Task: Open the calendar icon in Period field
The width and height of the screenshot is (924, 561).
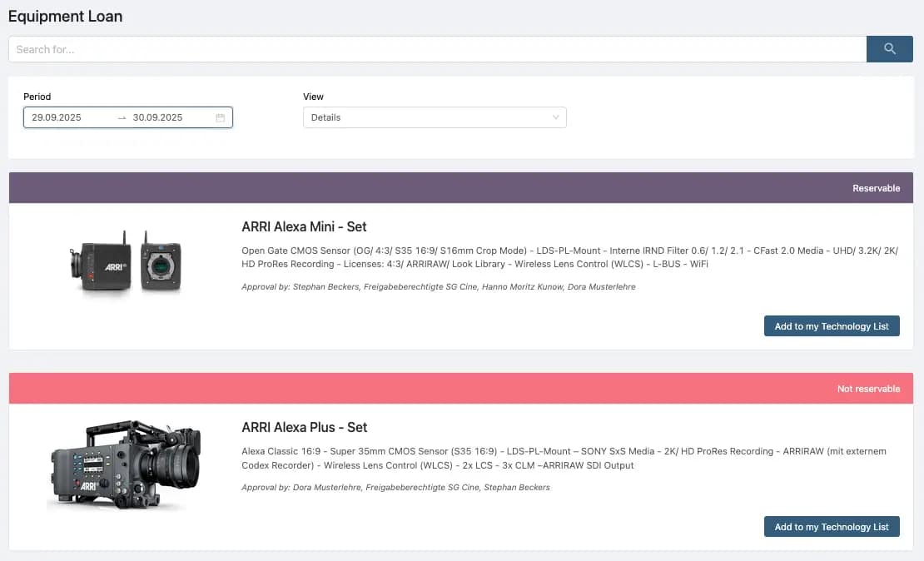Action: (x=221, y=118)
